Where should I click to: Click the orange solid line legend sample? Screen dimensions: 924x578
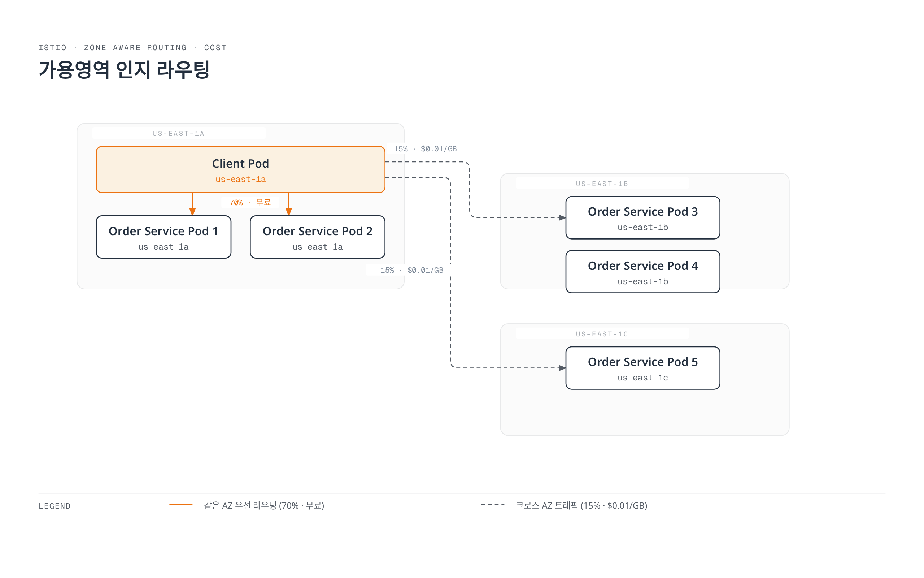coord(180,505)
